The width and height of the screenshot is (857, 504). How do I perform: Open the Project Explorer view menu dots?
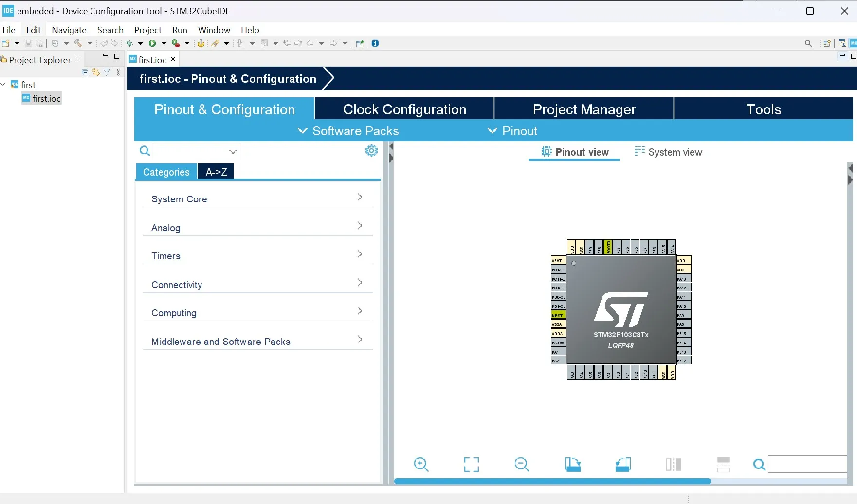coord(118,72)
